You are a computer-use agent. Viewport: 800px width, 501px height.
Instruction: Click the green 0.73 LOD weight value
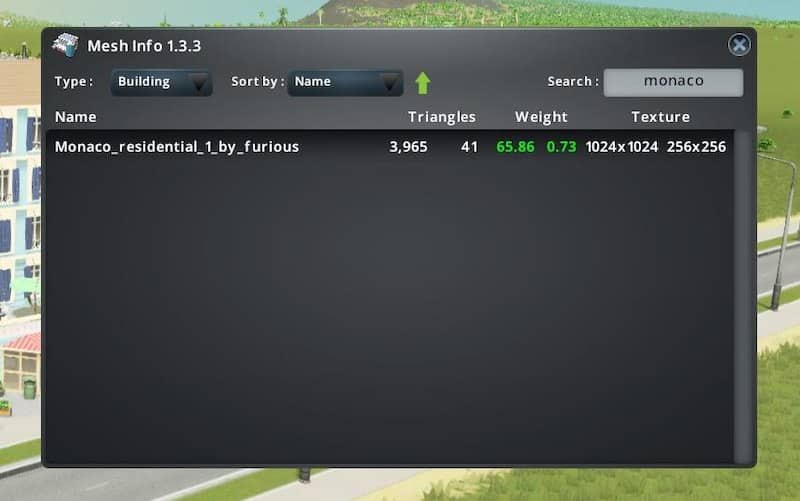[x=561, y=147]
